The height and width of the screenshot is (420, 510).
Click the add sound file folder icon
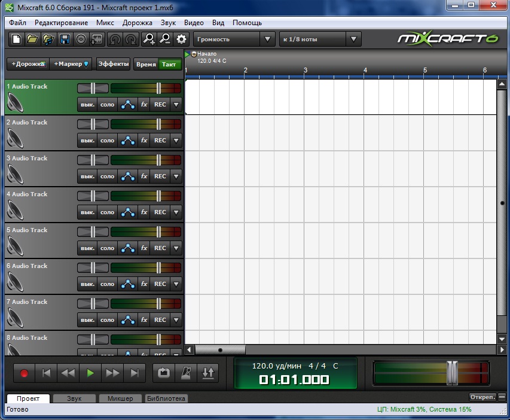[x=48, y=39]
